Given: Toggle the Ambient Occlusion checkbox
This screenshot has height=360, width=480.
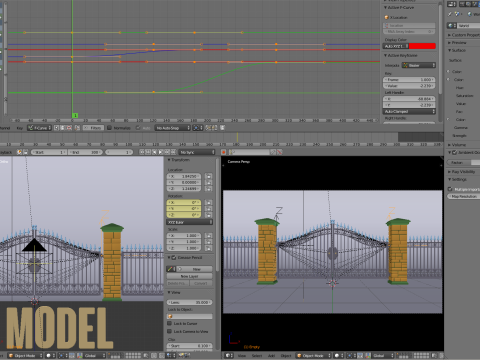Looking at the screenshot, I should 454,153.
